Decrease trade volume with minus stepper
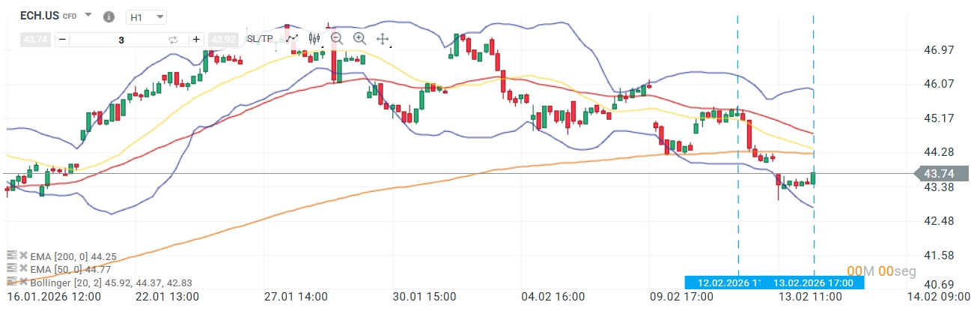Screen dimensions: 980x311 click(x=62, y=40)
